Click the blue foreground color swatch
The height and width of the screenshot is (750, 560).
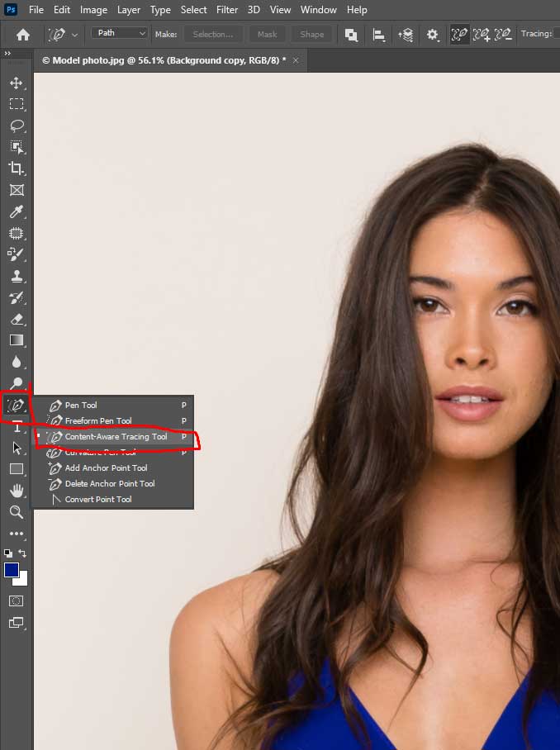[x=12, y=570]
